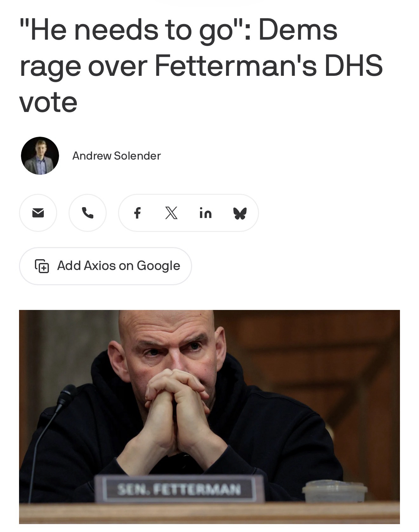The image size is (419, 532).
Task: Share article on Facebook
Action: [137, 213]
